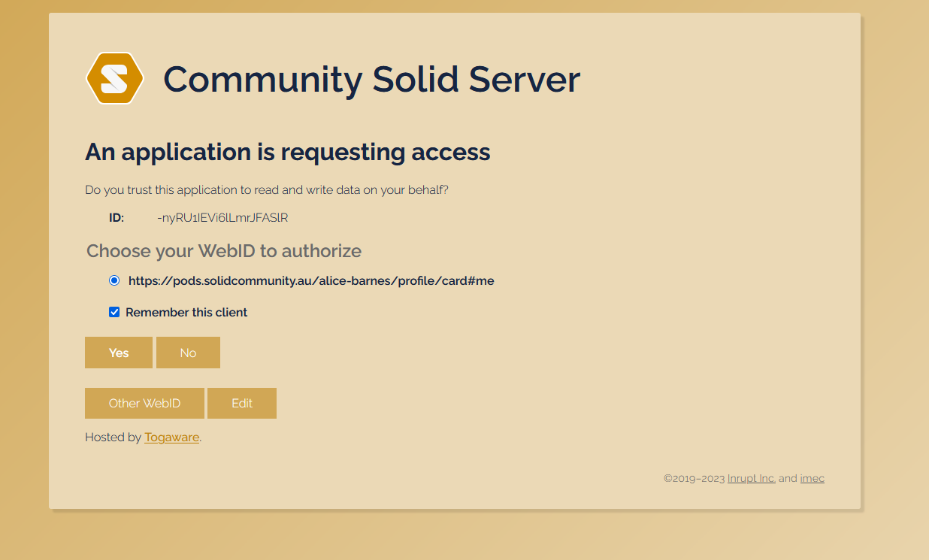Click the Community Solid Server hexagon logo

(115, 77)
